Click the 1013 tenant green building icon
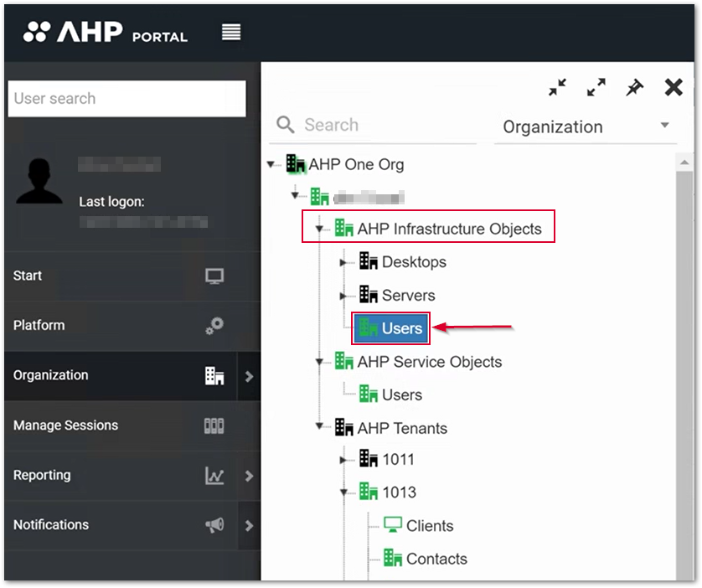 click(369, 492)
